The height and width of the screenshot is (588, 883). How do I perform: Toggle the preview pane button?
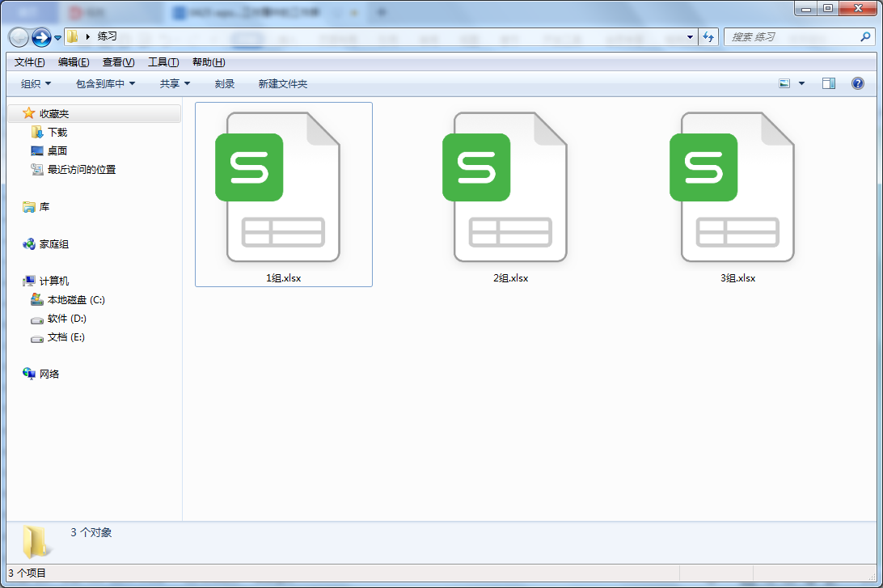click(x=828, y=83)
